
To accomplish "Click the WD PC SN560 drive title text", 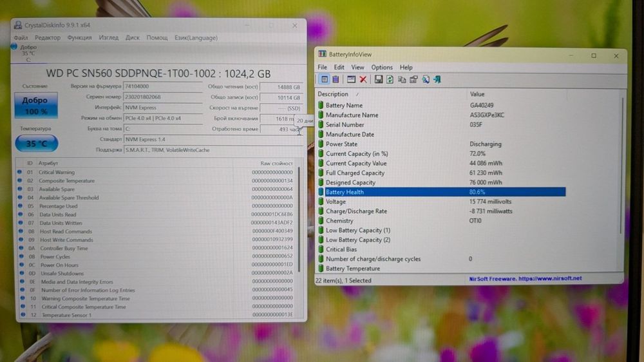I will tap(158, 73).
